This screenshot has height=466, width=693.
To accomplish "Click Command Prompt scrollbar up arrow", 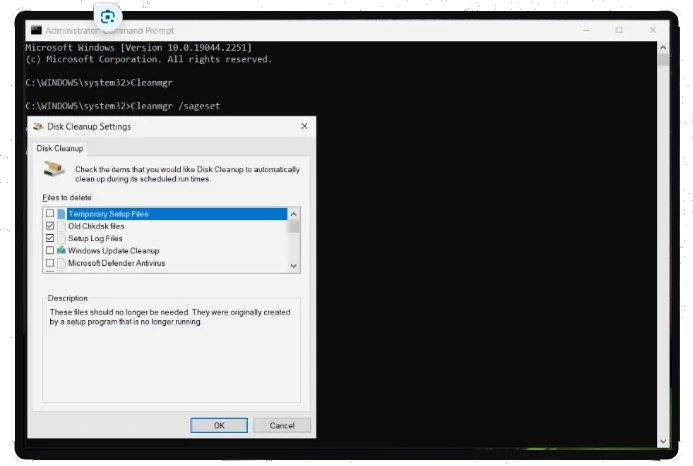I will pos(663,47).
